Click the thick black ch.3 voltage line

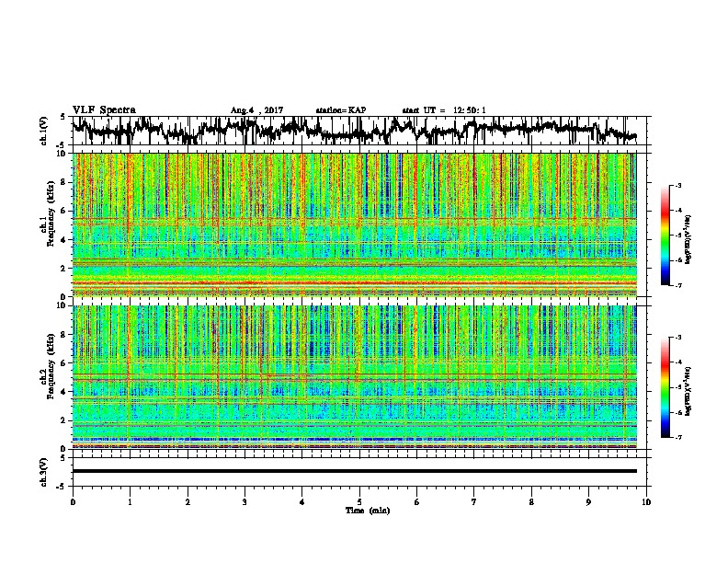[355, 471]
